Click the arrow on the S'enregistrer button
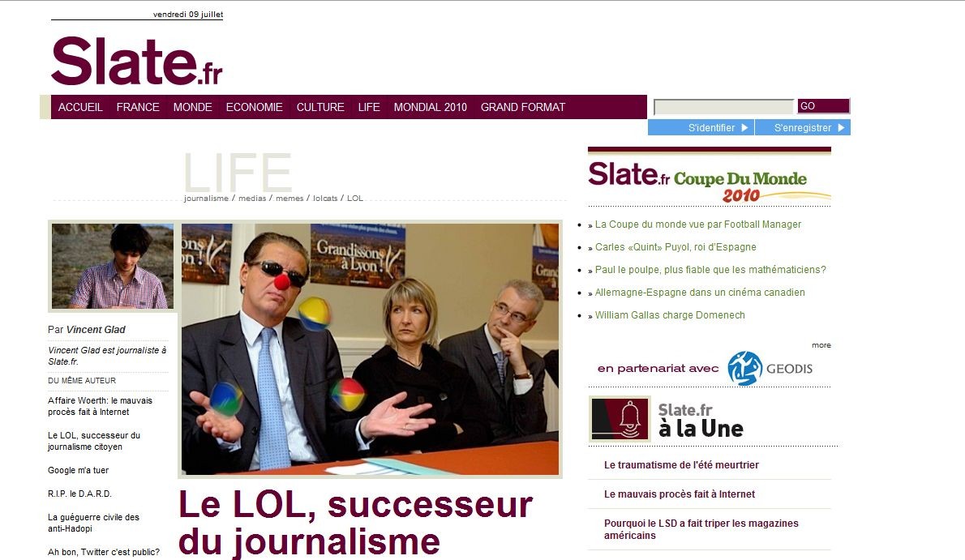 point(841,127)
